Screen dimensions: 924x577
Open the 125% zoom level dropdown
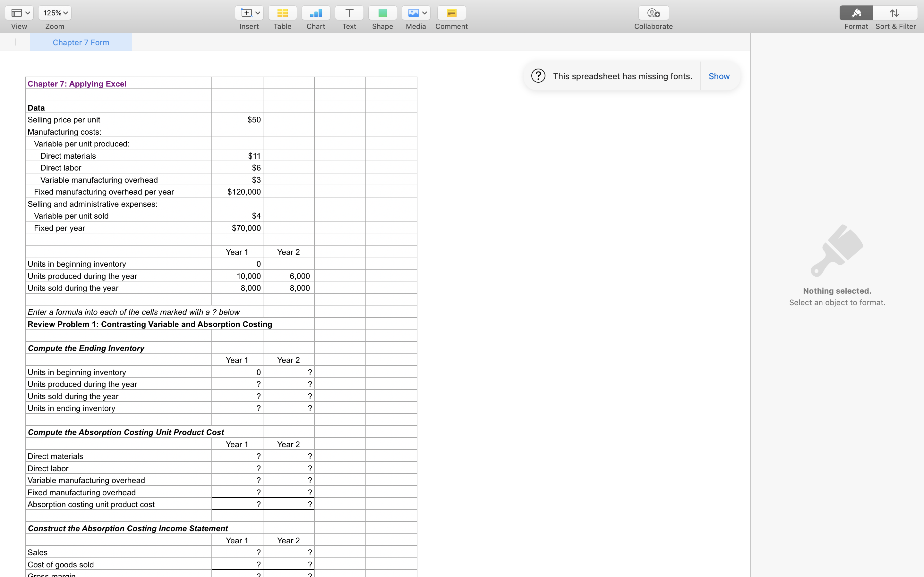tap(55, 13)
